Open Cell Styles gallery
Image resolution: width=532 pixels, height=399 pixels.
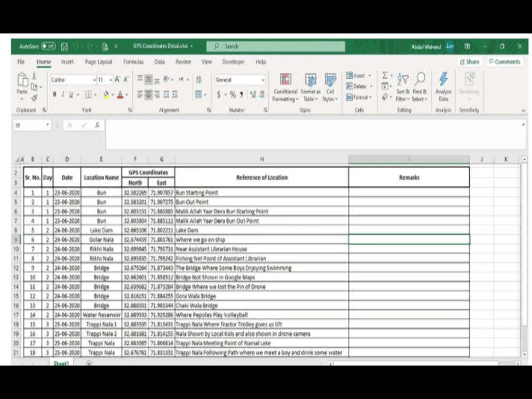tap(330, 88)
